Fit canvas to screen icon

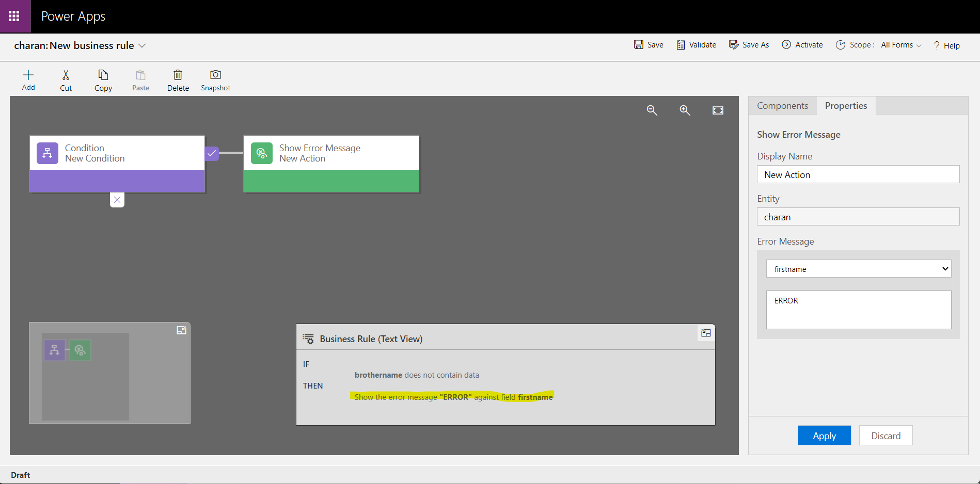click(718, 110)
